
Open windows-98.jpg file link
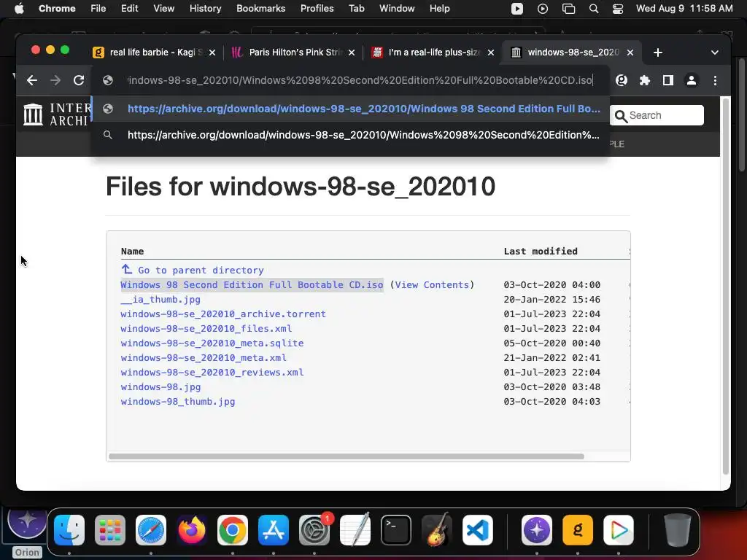160,387
